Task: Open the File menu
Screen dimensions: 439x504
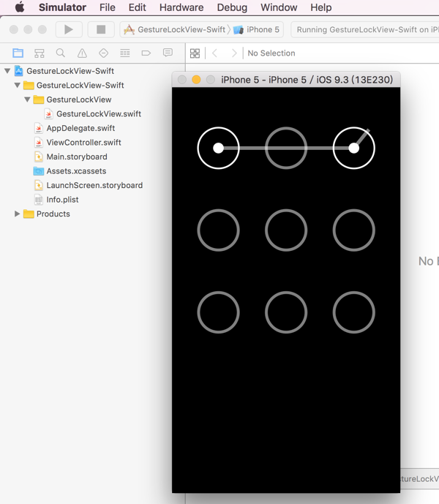Action: 107,7
